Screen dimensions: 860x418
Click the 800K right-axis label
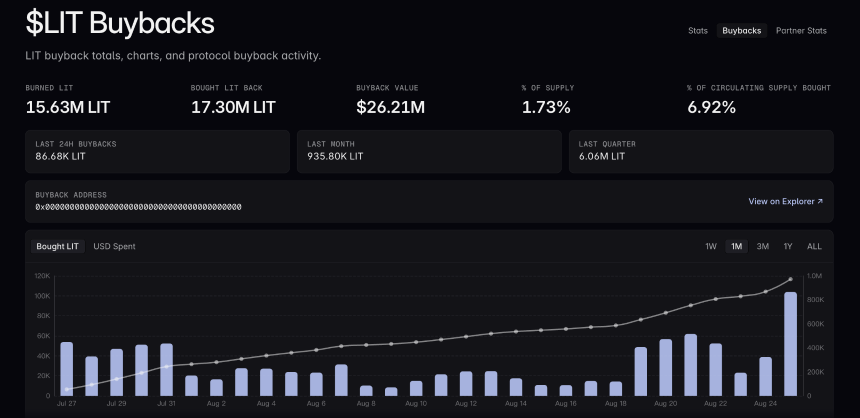[x=815, y=300]
